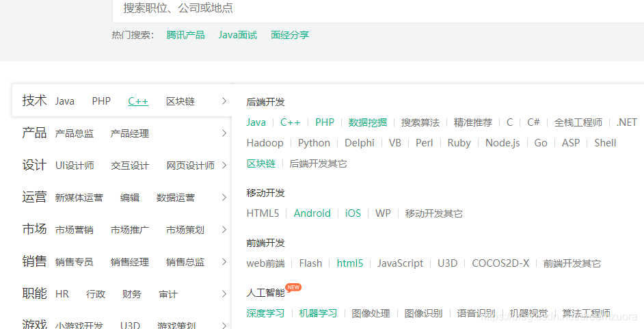Expand the 市场 category arrow
The width and height of the screenshot is (644, 329).
tap(224, 229)
